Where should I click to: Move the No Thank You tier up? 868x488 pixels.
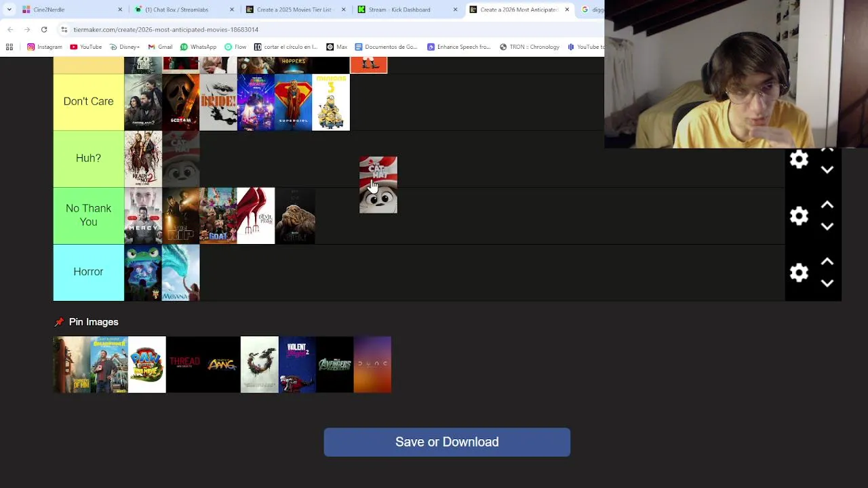pos(827,205)
